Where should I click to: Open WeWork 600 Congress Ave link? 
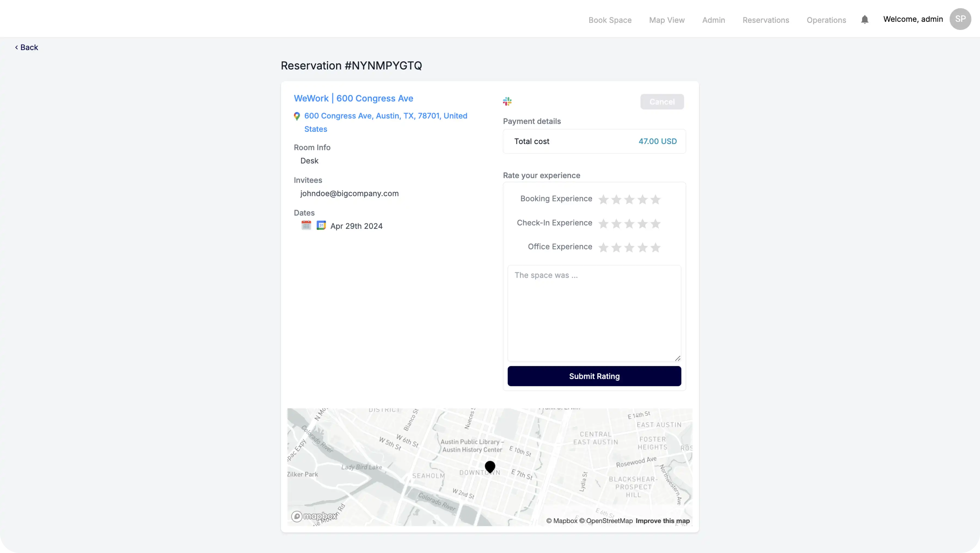(353, 98)
